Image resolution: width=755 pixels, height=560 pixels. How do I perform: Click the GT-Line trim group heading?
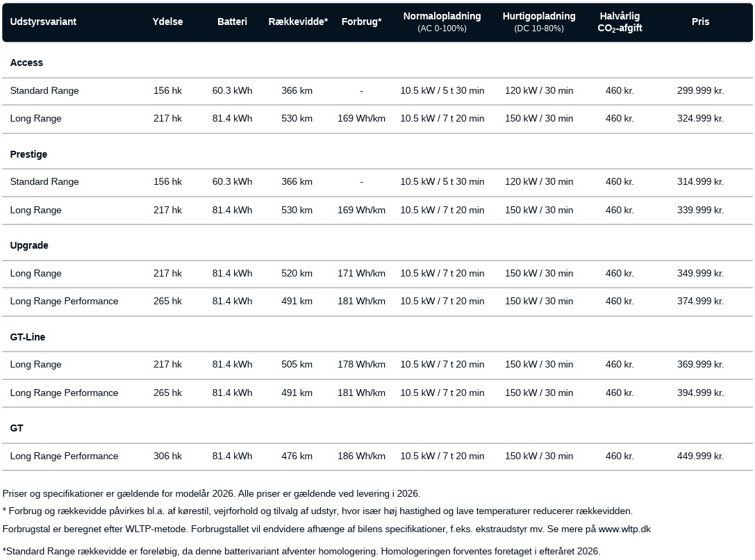(28, 337)
